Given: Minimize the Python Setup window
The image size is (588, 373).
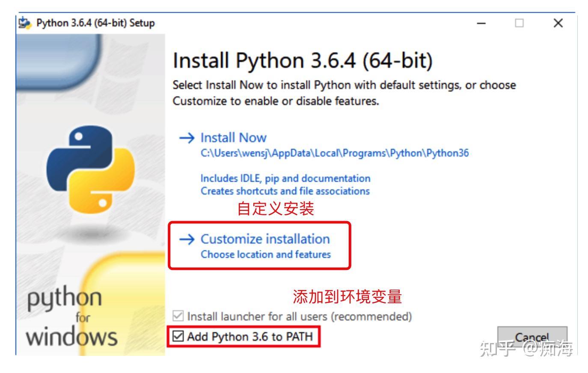Looking at the screenshot, I should pyautogui.click(x=481, y=23).
